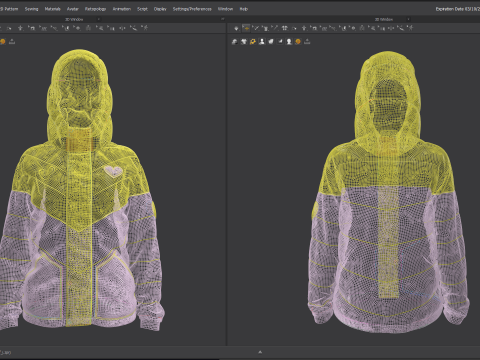
Task: Click the last stick-figure icon in right toolbar
Action: coord(410,28)
